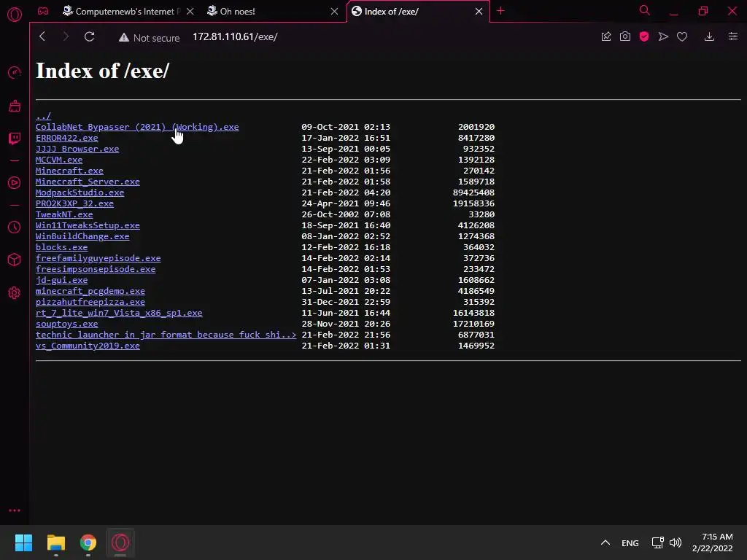Switch to the Oh noes! tab
Screen dimensions: 747x560
click(237, 12)
